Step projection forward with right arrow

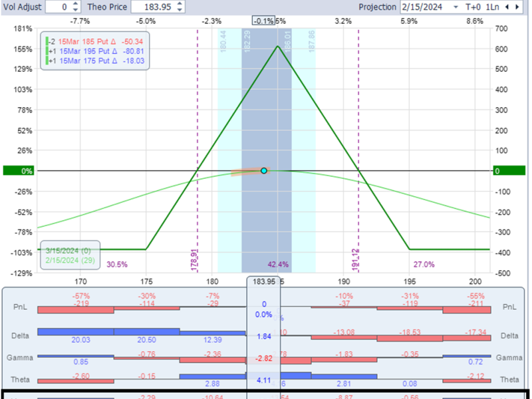coord(518,7)
